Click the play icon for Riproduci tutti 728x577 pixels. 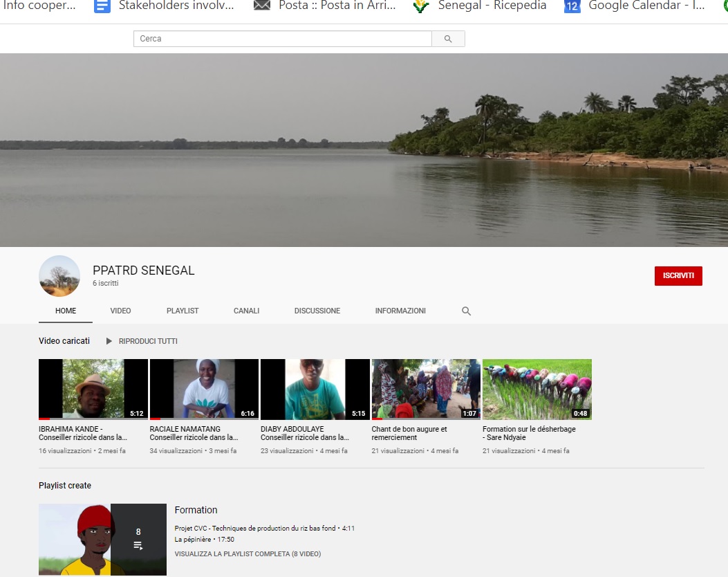pyautogui.click(x=109, y=342)
